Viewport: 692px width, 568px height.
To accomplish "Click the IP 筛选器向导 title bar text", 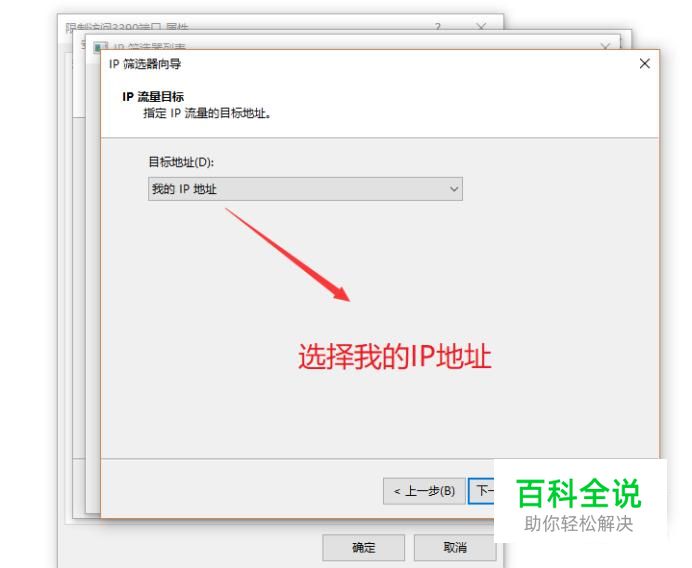I will point(145,64).
